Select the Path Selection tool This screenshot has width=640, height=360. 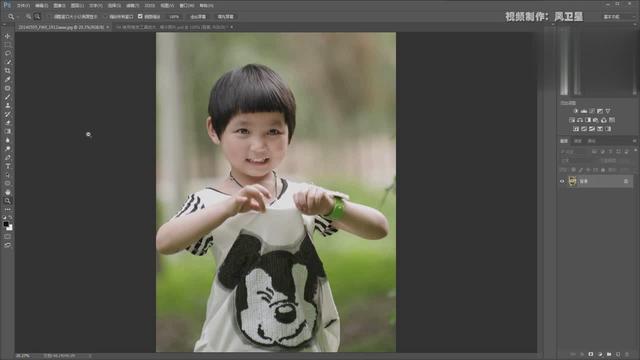7,175
